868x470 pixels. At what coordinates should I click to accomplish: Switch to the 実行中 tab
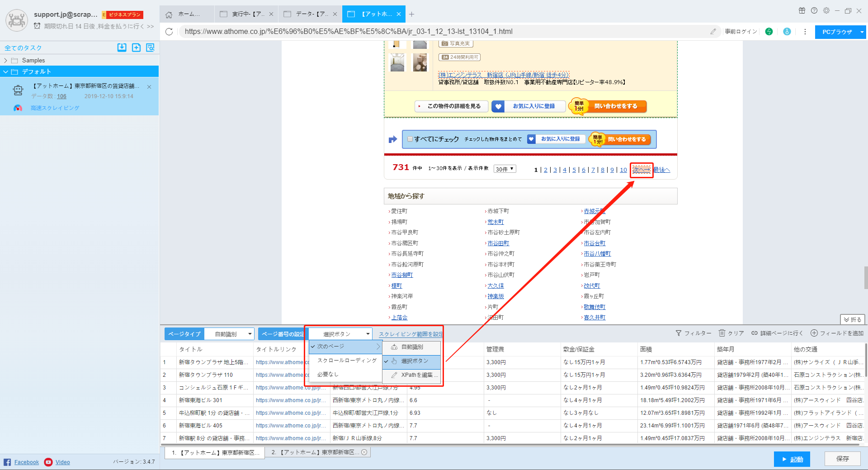pyautogui.click(x=246, y=14)
